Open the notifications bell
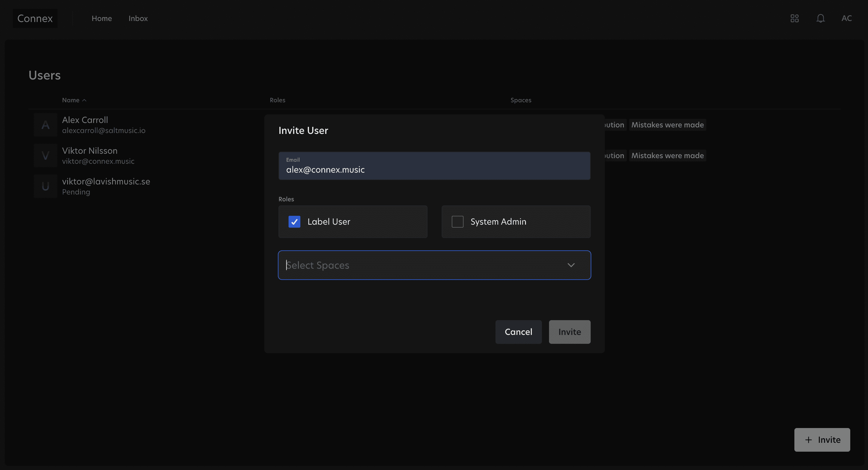The image size is (868, 470). click(x=820, y=18)
